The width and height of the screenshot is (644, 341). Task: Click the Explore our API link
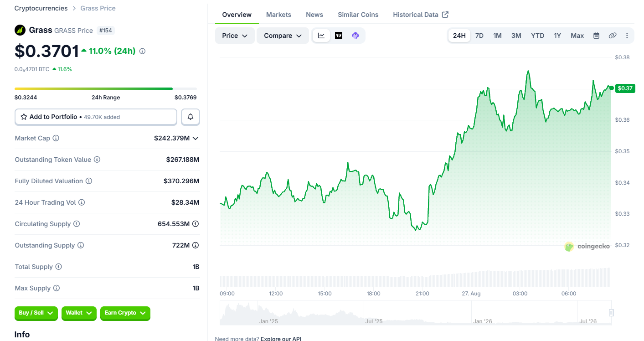(x=281, y=339)
